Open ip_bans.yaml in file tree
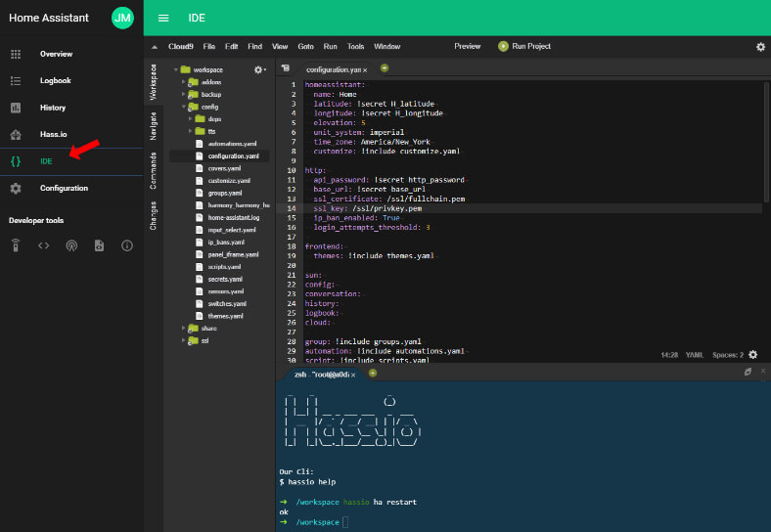 (226, 242)
